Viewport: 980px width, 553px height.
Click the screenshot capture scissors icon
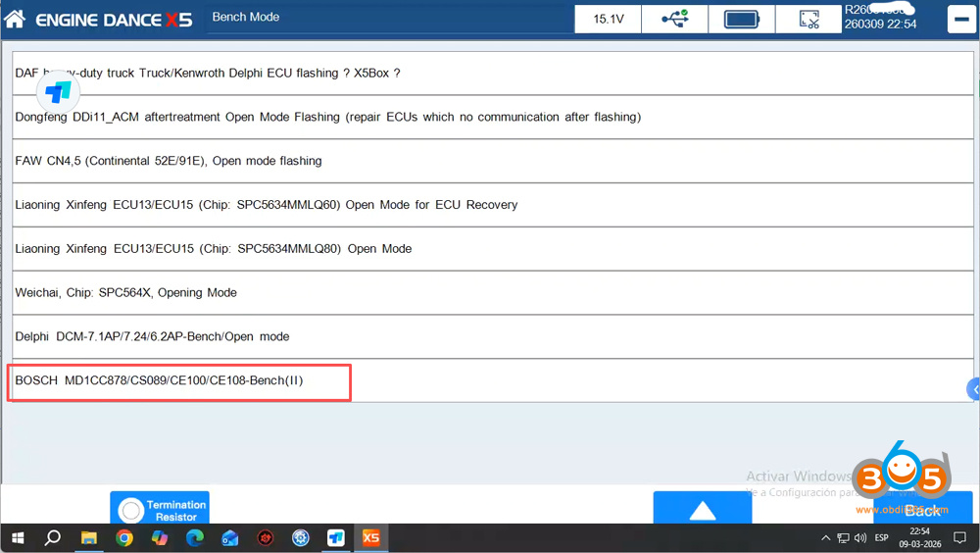[808, 19]
